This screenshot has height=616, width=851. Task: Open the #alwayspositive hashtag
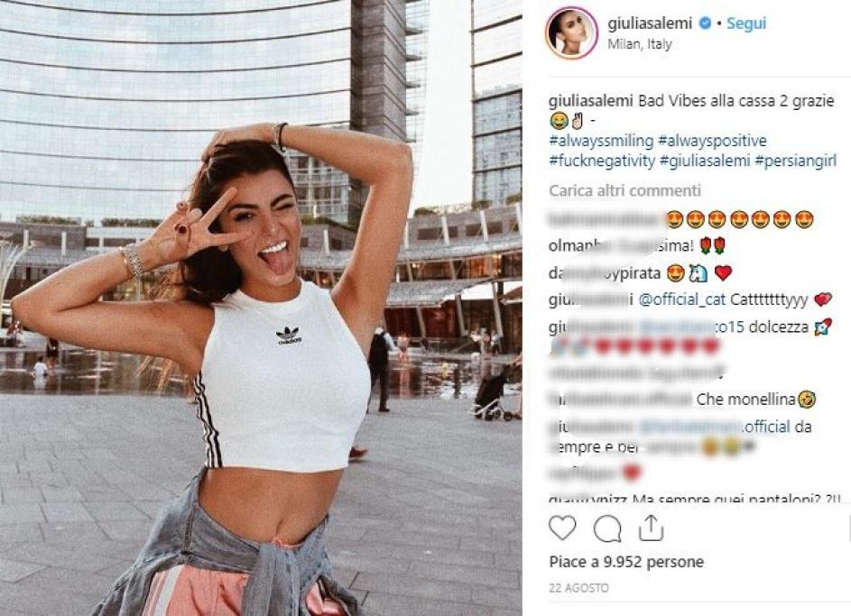click(x=712, y=141)
